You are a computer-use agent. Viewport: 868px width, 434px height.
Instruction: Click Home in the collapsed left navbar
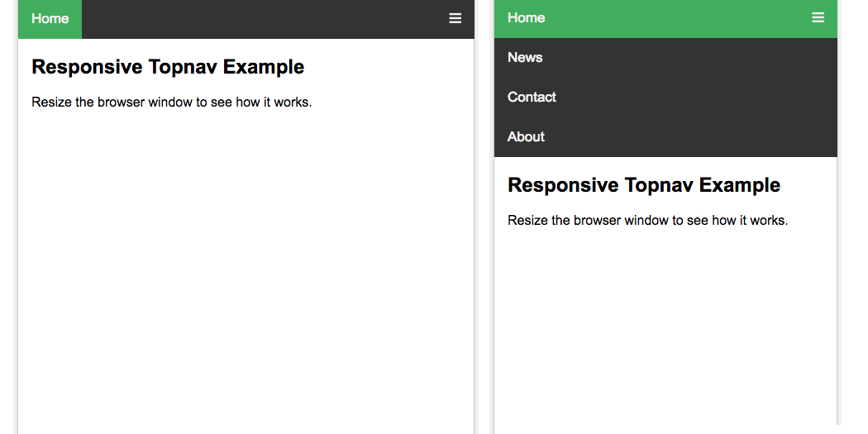[50, 18]
